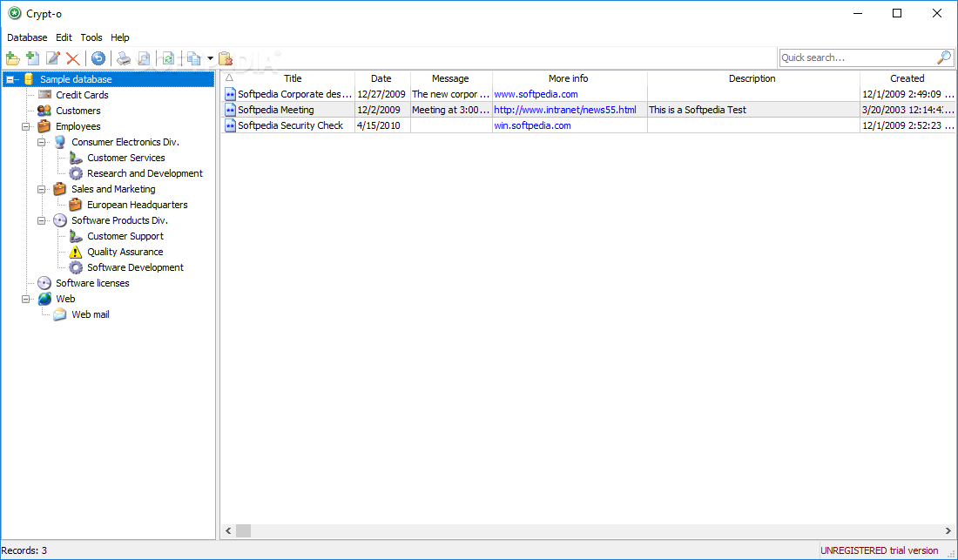The width and height of the screenshot is (958, 560).
Task: Select the Softpedia Corporate record row
Action: point(589,94)
